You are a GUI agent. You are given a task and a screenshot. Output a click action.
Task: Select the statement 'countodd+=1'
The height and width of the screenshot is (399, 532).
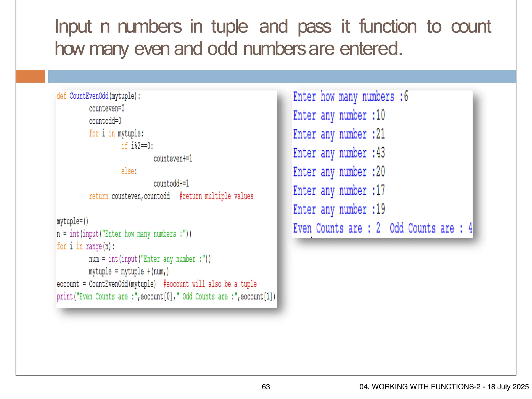coord(171,184)
